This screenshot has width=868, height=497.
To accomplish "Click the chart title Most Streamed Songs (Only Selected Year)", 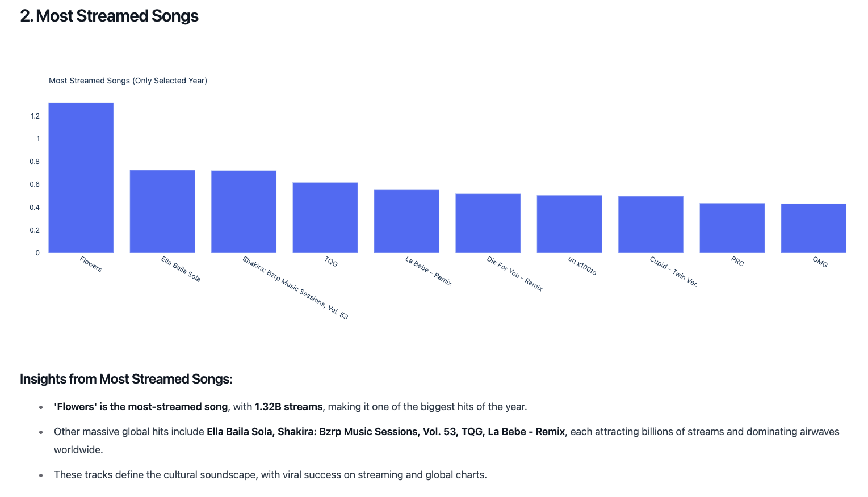I will pos(128,81).
